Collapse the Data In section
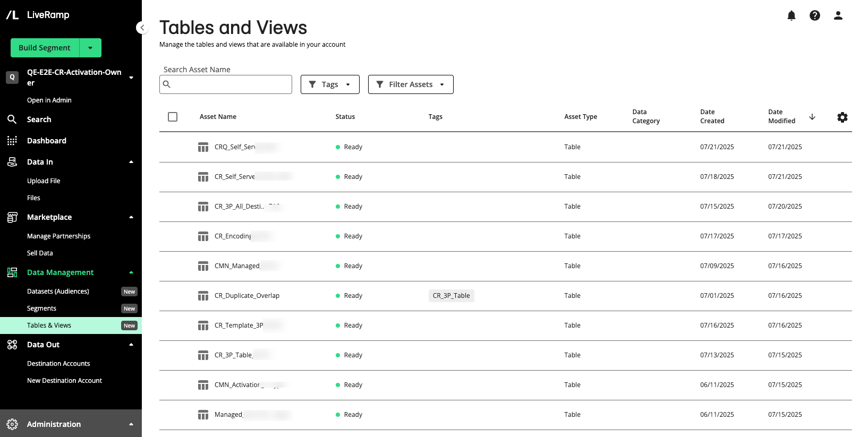868x437 pixels. pyautogui.click(x=131, y=162)
